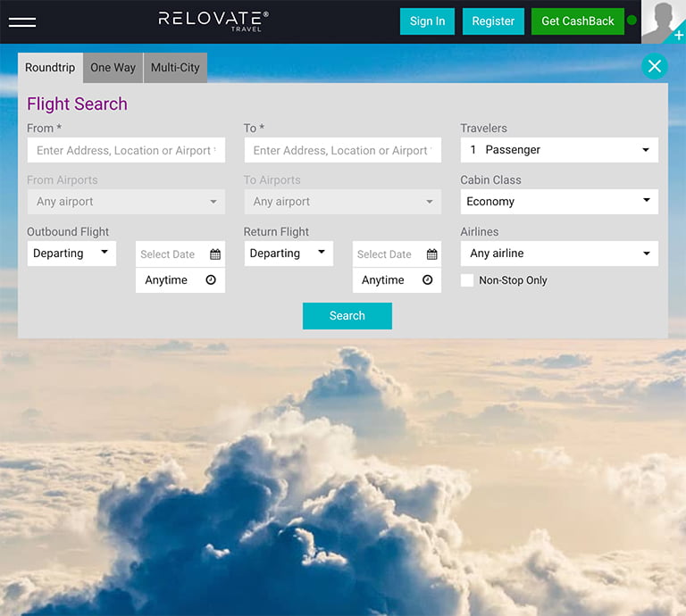Expand the To Airports dropdown
686x616 pixels.
coord(343,202)
